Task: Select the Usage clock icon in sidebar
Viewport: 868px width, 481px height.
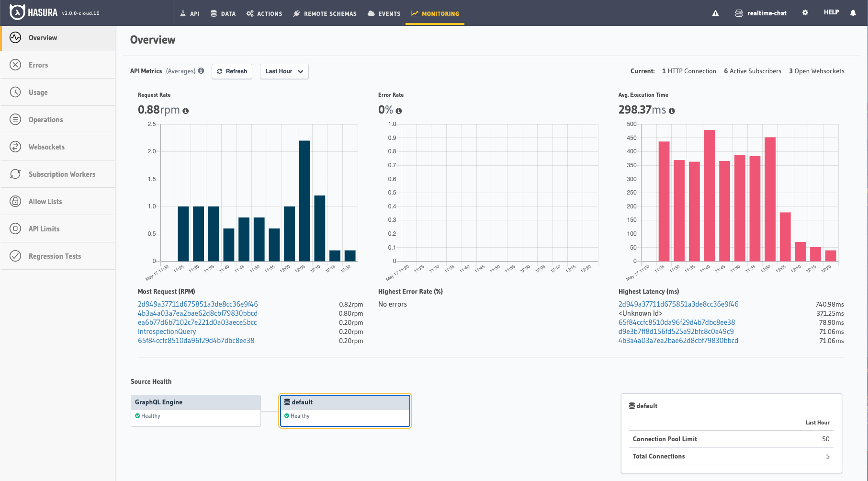Action: (x=16, y=92)
